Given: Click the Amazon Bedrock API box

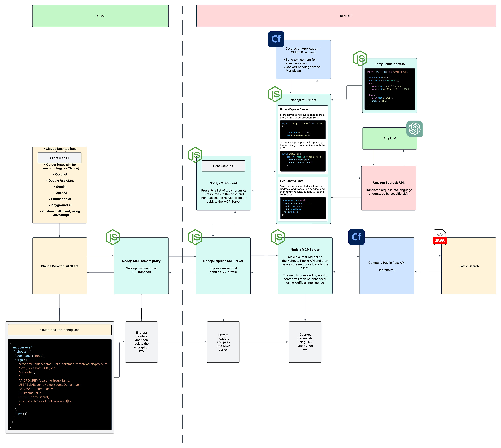Looking at the screenshot, I should click(388, 188).
